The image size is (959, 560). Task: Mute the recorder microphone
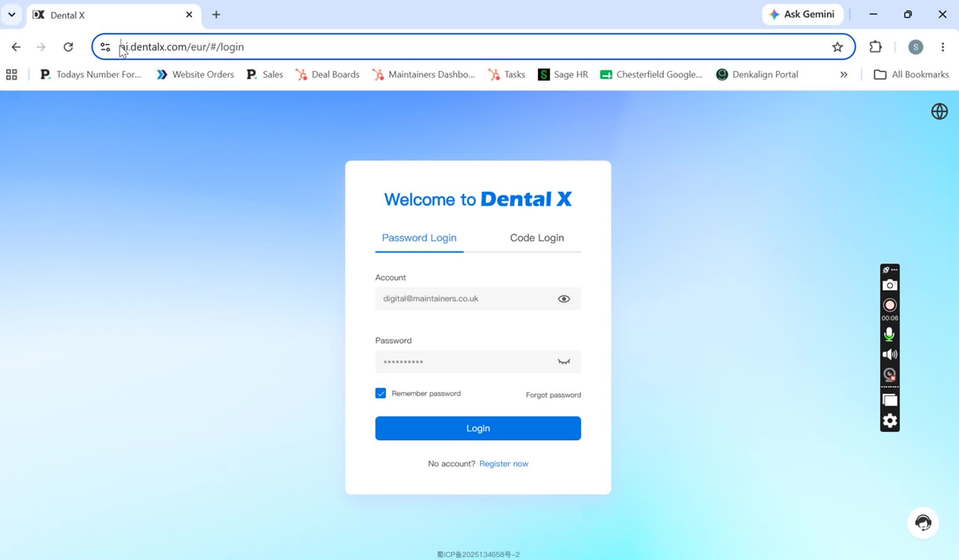click(889, 334)
